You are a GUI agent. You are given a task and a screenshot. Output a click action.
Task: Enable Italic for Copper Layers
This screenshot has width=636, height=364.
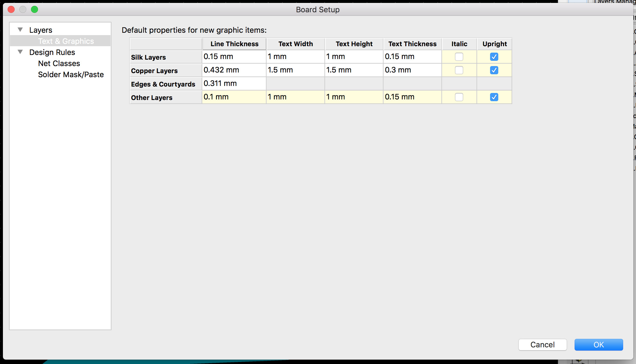459,70
